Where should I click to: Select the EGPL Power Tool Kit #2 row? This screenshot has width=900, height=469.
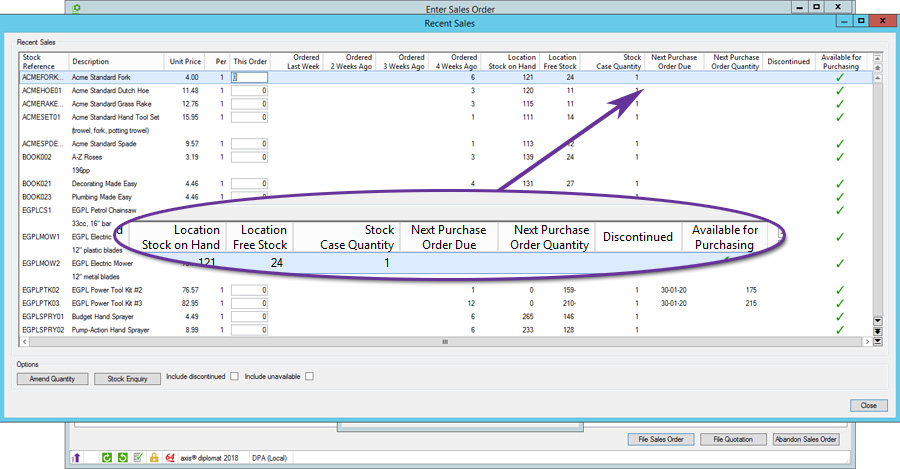(445, 290)
